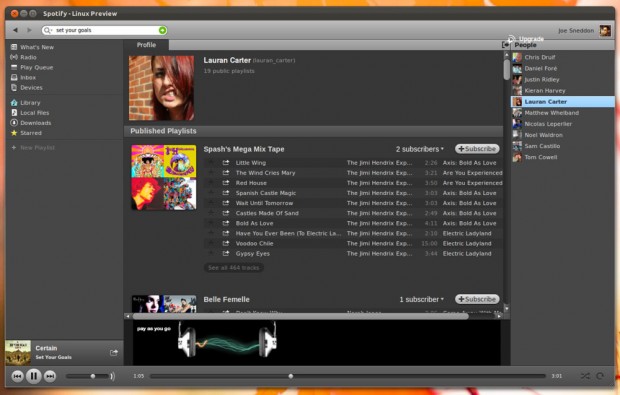Share the Gypsy Eyes track
620x395 pixels.
(x=226, y=253)
